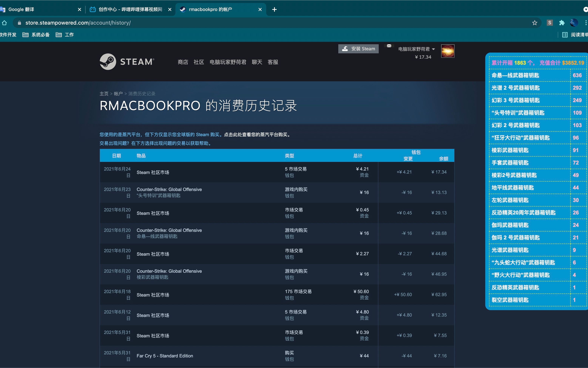This screenshot has width=588, height=368.
Task: Click the new tab plus button
Action: [274, 9]
